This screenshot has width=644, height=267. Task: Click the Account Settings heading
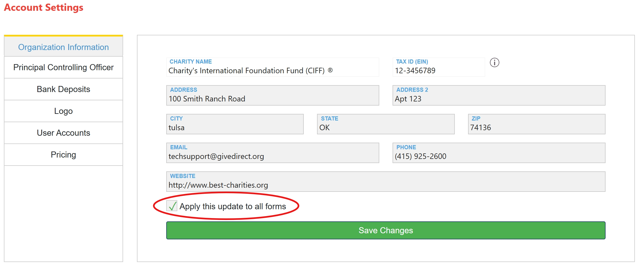tap(44, 7)
